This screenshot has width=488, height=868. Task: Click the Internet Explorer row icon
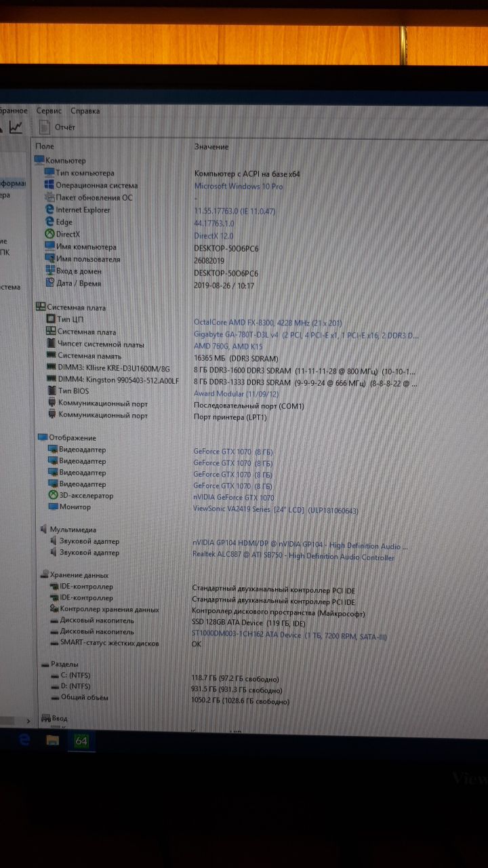(49, 210)
